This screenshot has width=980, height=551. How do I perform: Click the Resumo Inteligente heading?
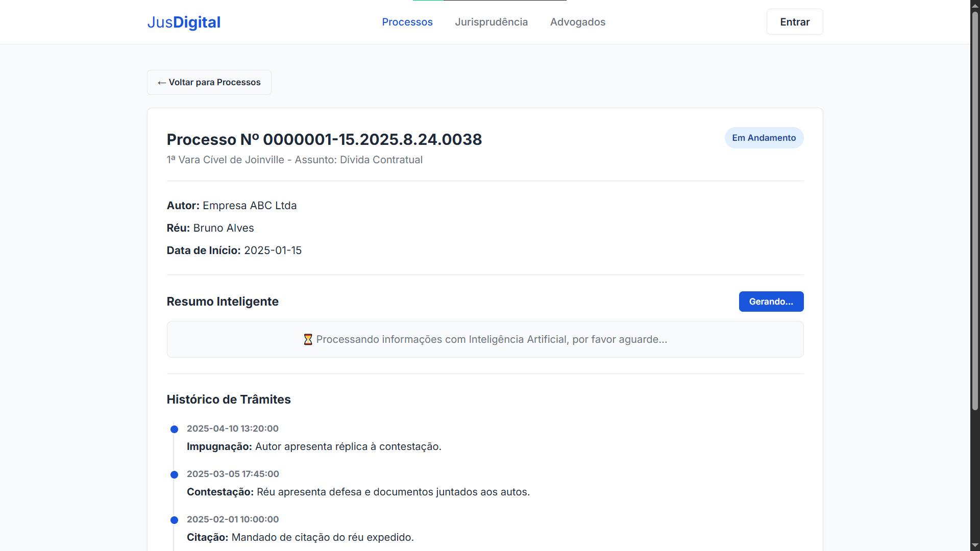pos(223,302)
